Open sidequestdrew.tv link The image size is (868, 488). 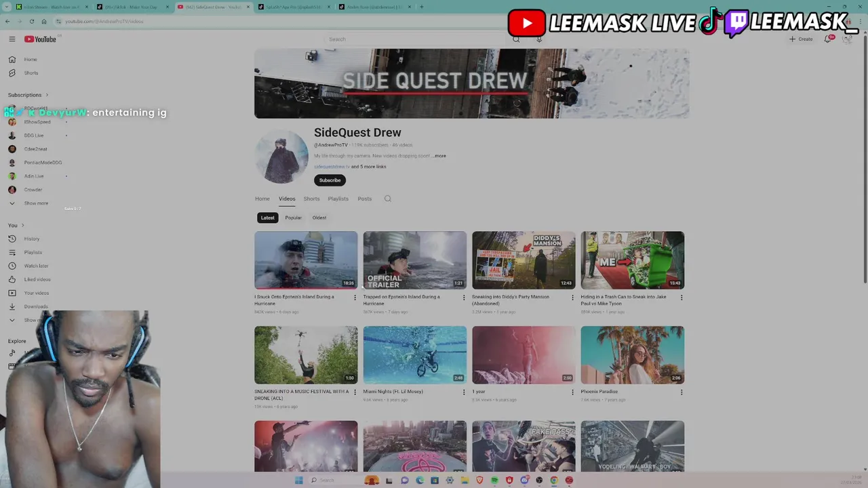click(x=332, y=167)
